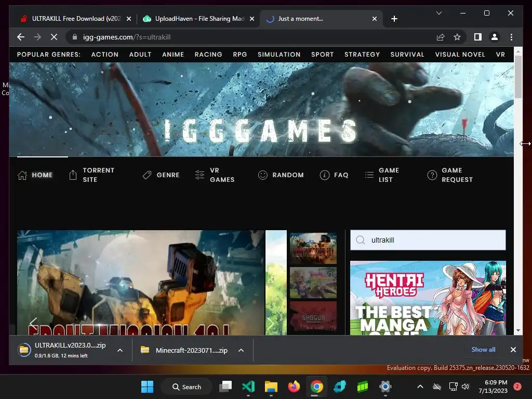Open the Chrome profile menu
Screen dimensions: 532x399
click(495, 37)
